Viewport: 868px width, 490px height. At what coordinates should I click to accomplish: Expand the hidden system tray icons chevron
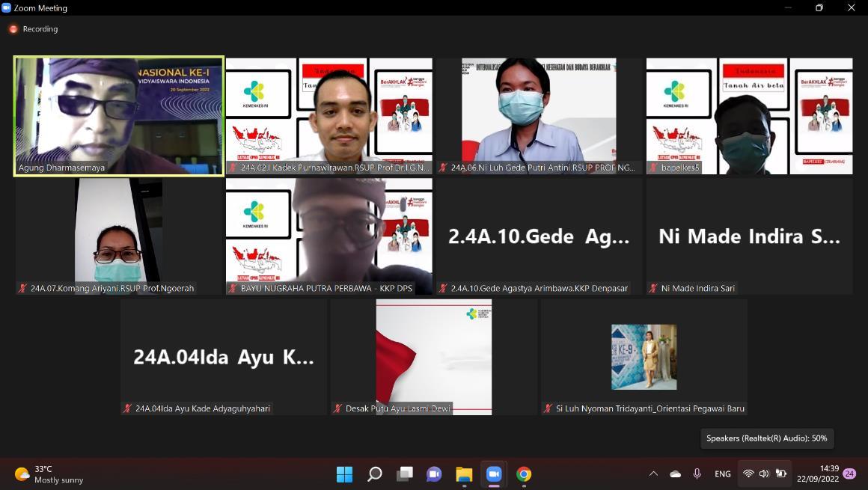653,474
